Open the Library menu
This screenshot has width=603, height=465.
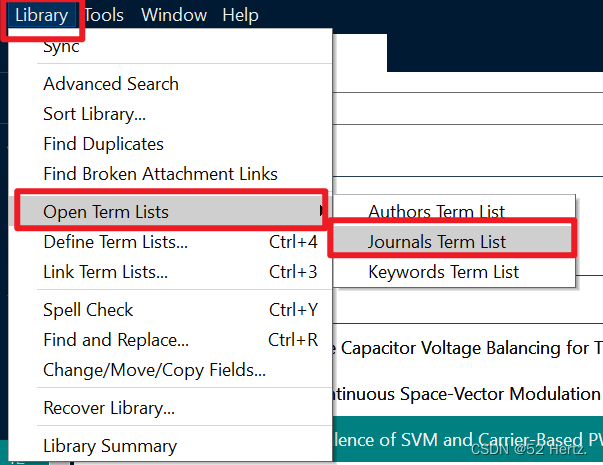coord(41,15)
